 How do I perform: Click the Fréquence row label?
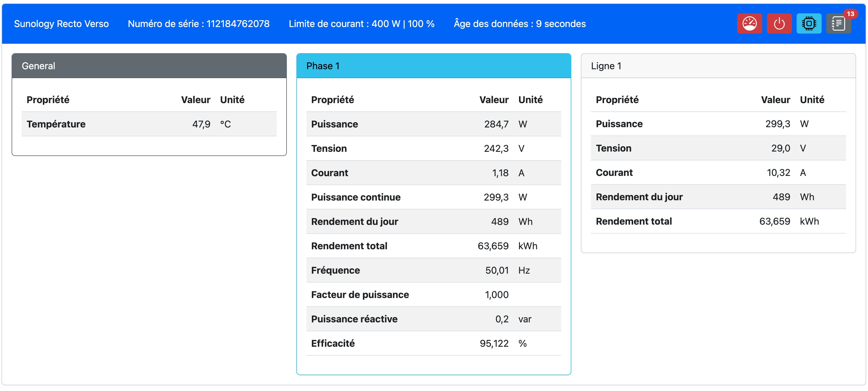point(335,270)
